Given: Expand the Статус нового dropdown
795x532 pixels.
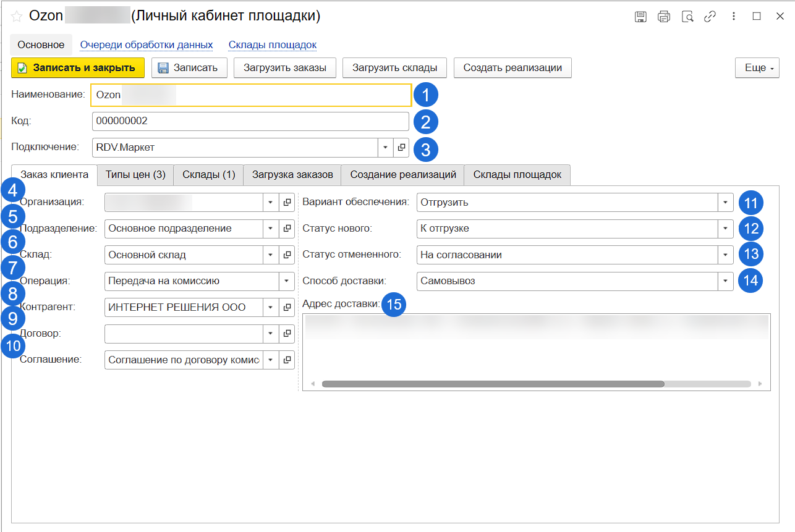Looking at the screenshot, I should click(x=725, y=229).
